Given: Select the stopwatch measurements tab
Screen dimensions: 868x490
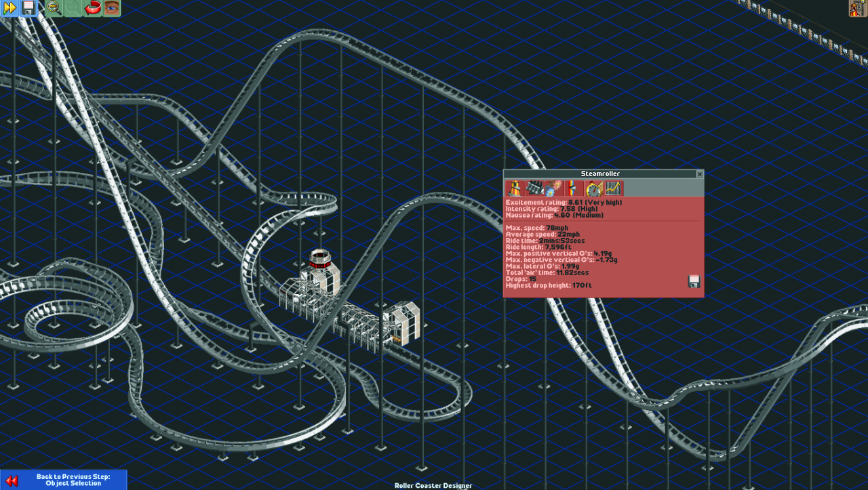Looking at the screenshot, I should [x=594, y=188].
